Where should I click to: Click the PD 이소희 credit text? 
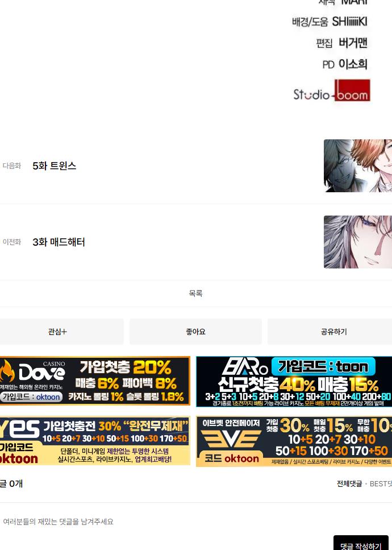[345, 64]
